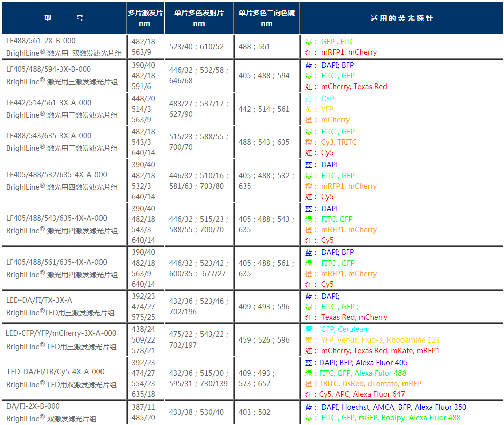Click model name LED-DA/FI/TX-3X-A

pyautogui.click(x=39, y=300)
